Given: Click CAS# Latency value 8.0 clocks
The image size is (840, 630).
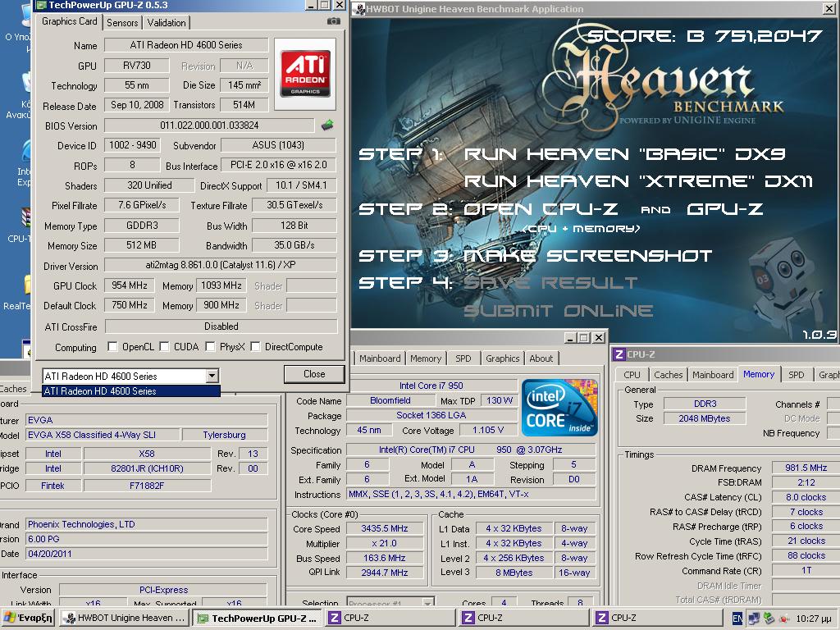Looking at the screenshot, I should point(806,497).
